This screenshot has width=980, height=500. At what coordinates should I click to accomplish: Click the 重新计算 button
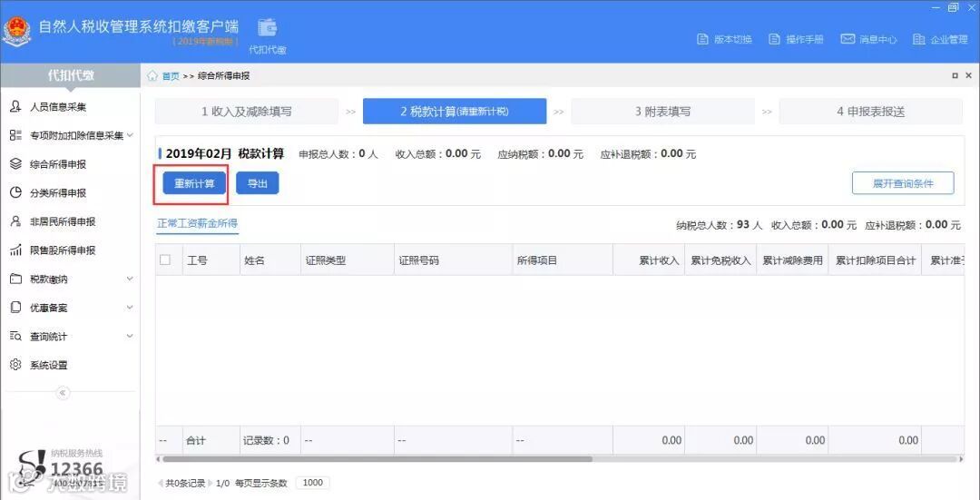(x=194, y=183)
